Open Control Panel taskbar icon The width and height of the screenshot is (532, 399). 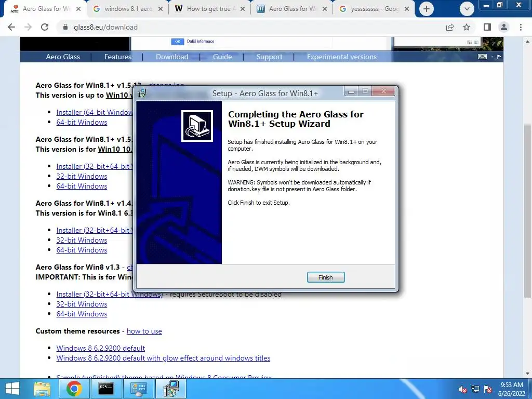[138, 389]
